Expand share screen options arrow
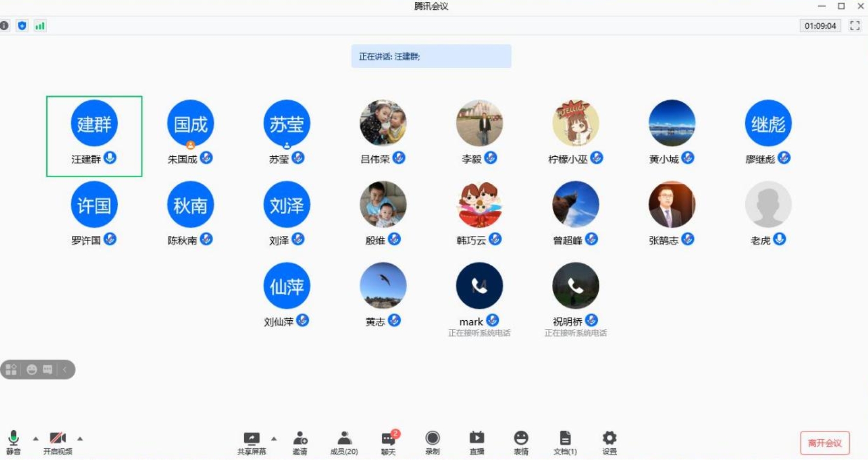This screenshot has height=460, width=868. coord(274,439)
